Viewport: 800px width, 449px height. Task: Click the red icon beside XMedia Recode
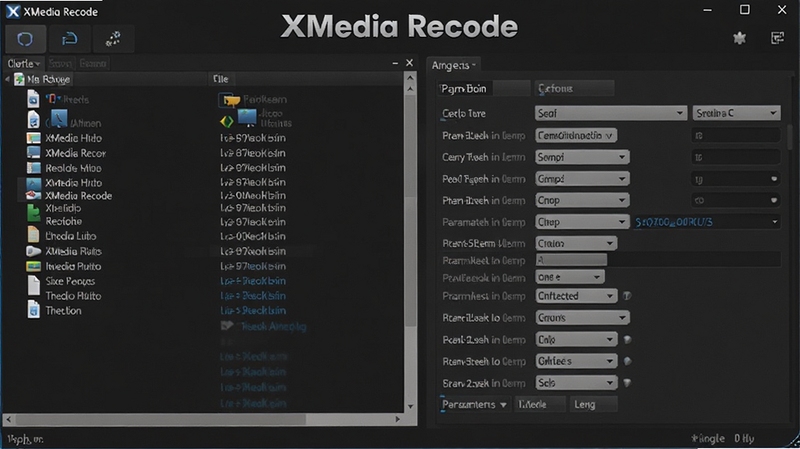point(34,195)
